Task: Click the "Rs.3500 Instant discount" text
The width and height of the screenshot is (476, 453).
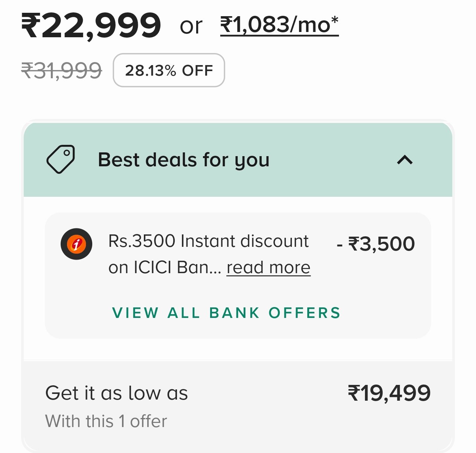Action: pos(208,241)
